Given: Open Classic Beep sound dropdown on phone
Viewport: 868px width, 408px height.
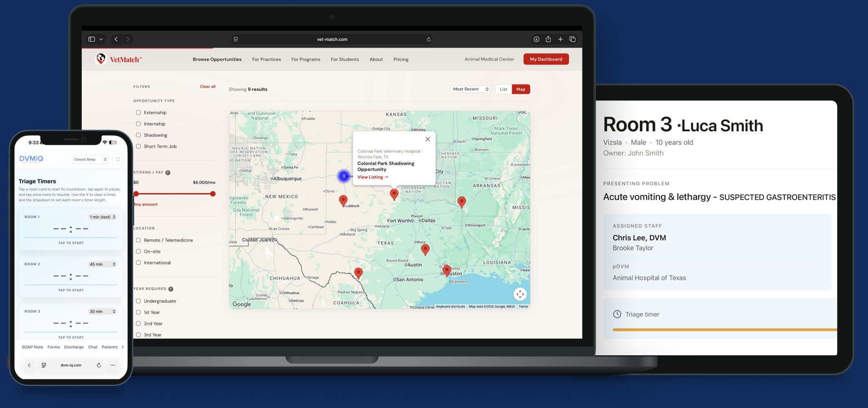Looking at the screenshot, I should 90,159.
